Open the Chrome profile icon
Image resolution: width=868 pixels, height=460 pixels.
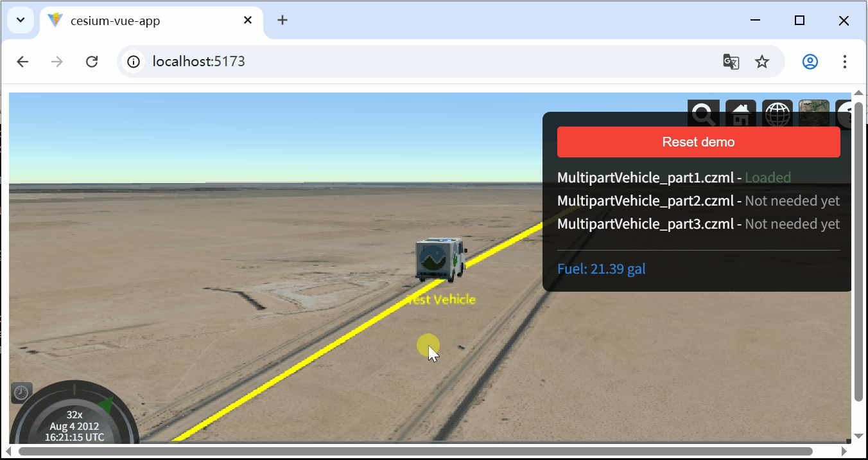point(810,62)
